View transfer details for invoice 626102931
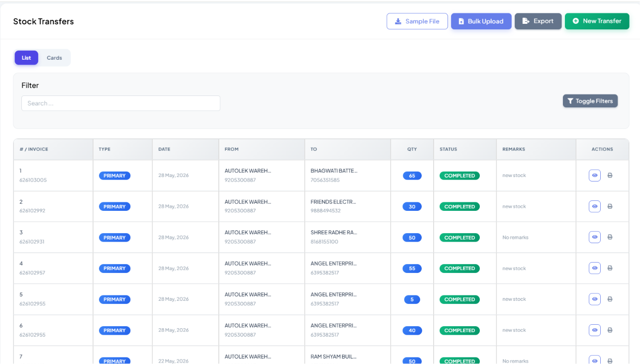640x364 pixels. pos(595,237)
